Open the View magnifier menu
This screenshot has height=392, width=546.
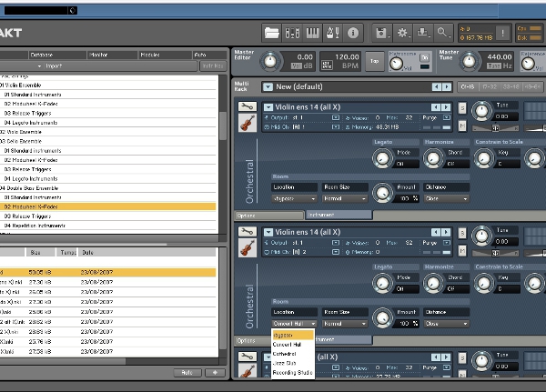click(443, 33)
